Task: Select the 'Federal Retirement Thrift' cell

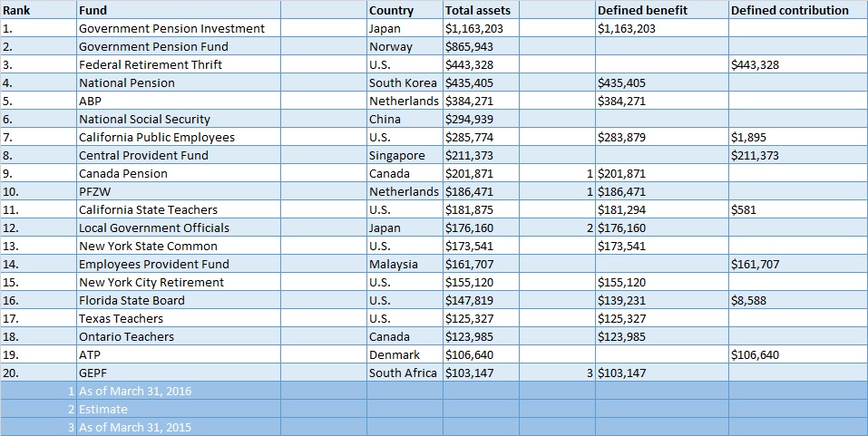Action: pos(179,64)
